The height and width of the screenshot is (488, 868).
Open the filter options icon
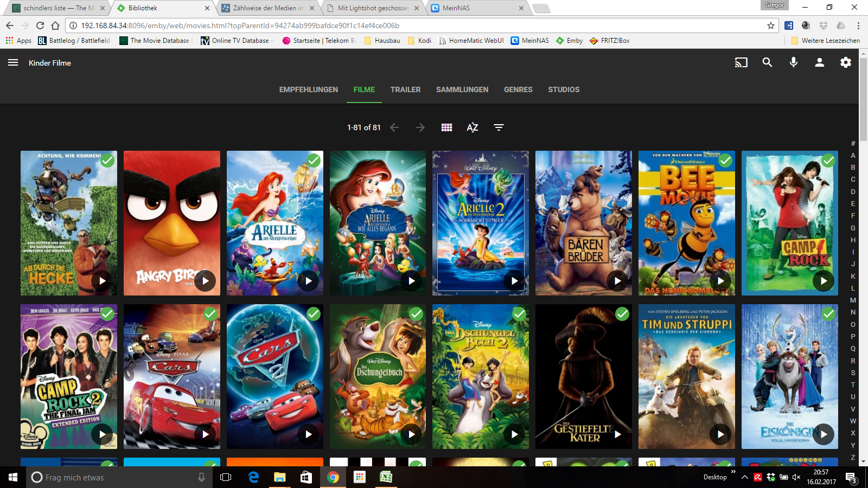(499, 127)
